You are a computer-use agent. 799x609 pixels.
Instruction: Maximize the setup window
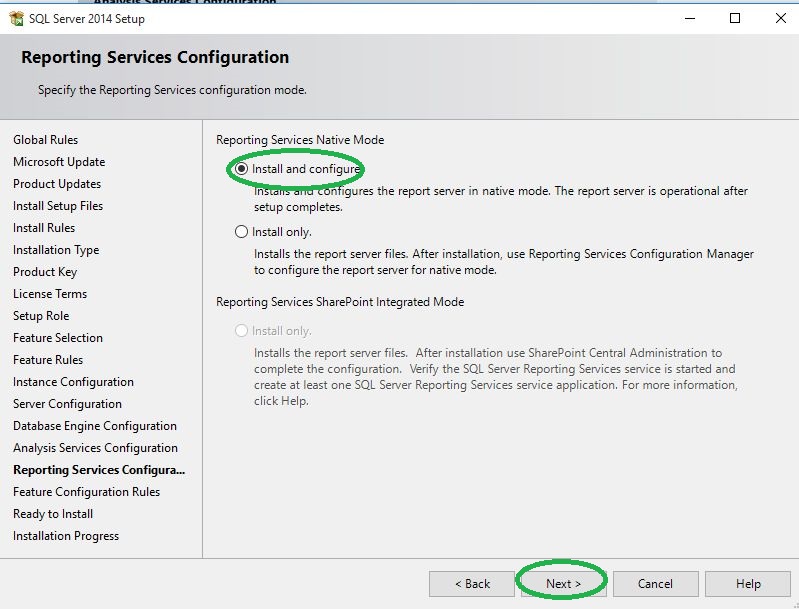(x=735, y=18)
